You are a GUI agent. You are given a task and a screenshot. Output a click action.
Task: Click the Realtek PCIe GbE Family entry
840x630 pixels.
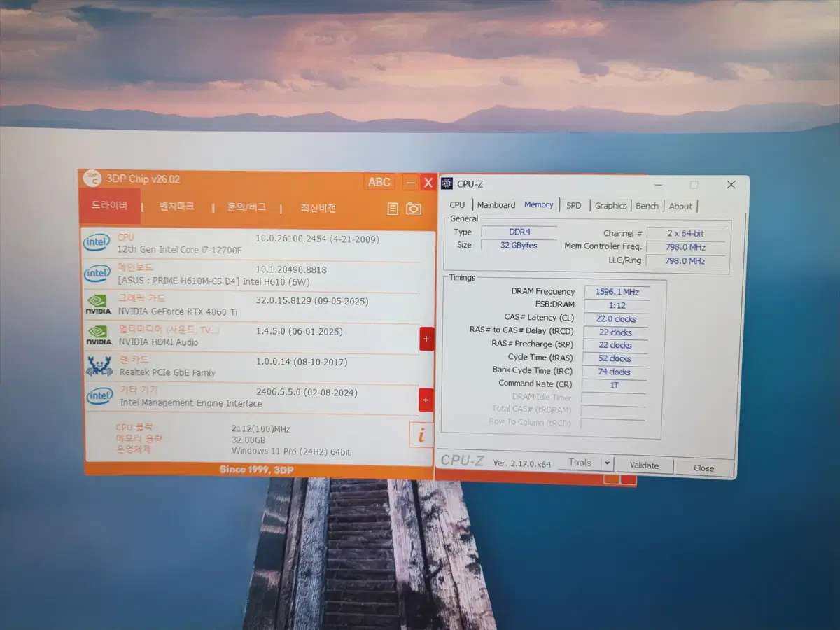tap(167, 372)
